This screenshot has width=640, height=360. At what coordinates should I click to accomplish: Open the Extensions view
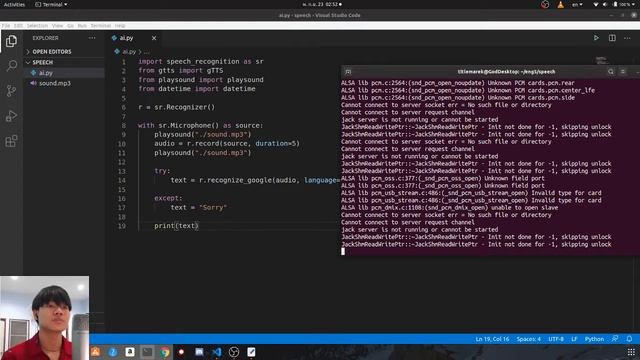pyautogui.click(x=11, y=142)
